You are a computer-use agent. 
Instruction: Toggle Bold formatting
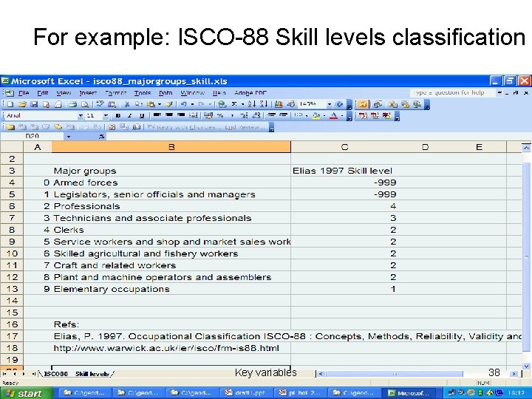pyautogui.click(x=117, y=116)
